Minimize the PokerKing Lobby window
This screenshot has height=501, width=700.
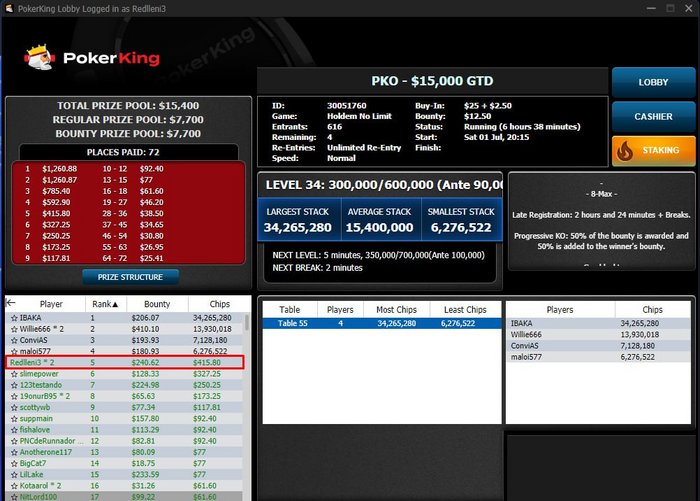[x=651, y=8]
